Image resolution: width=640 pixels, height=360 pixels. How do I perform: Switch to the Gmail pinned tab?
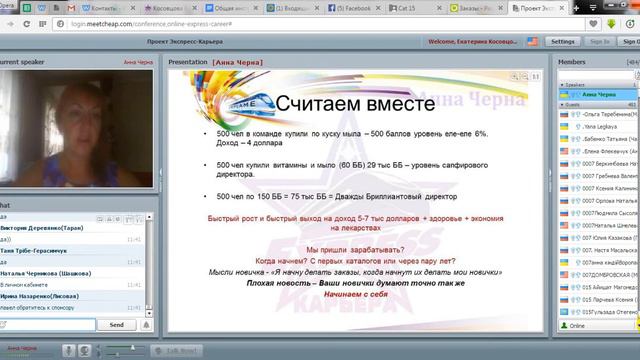71,8
